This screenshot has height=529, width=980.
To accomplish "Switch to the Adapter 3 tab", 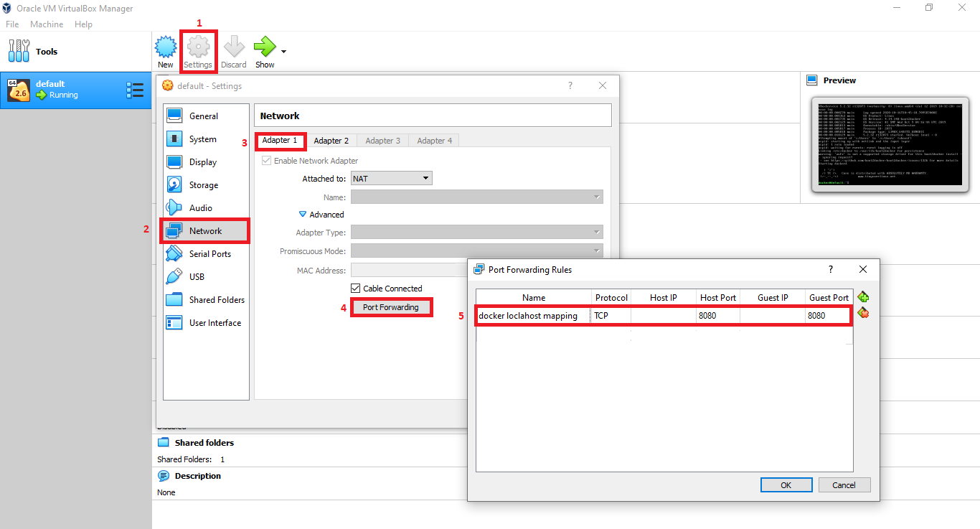I will pyautogui.click(x=383, y=141).
